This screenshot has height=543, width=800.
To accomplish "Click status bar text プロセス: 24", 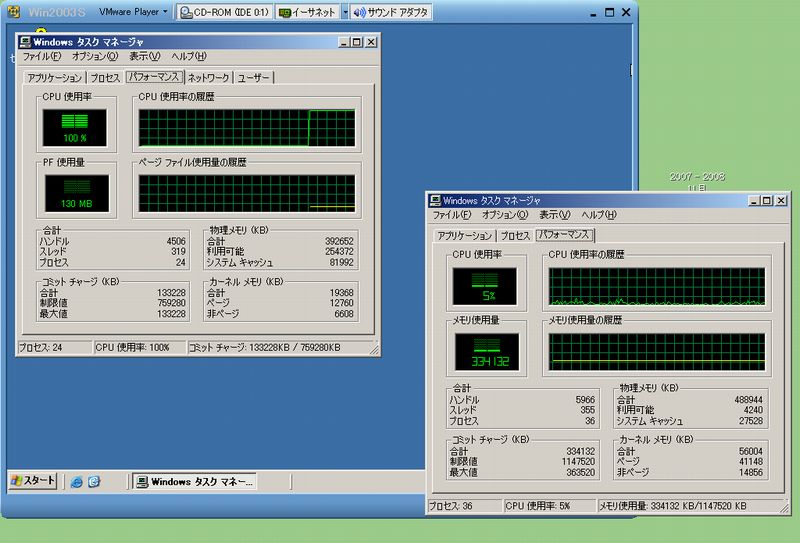I will click(41, 348).
